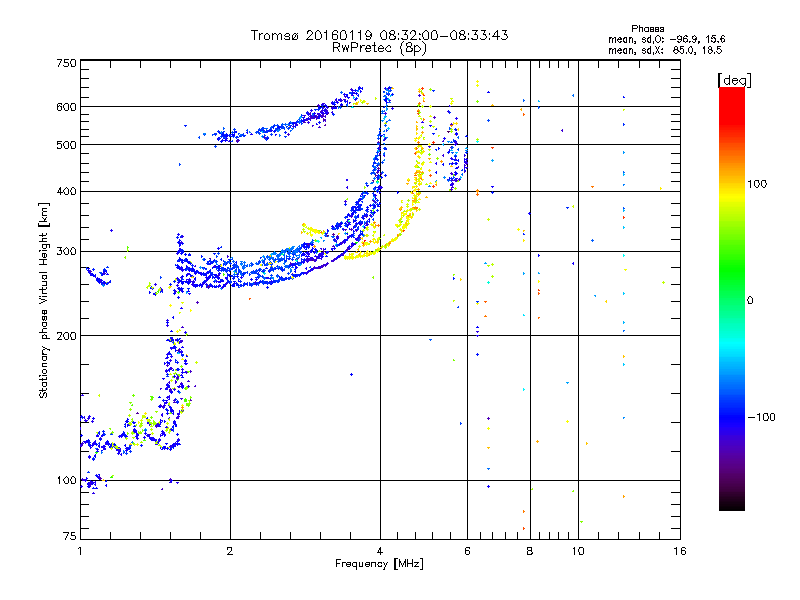This screenshot has height=600, width=800.
Task: Click the '[deg]' colorbar unit label
Action: pyautogui.click(x=734, y=80)
